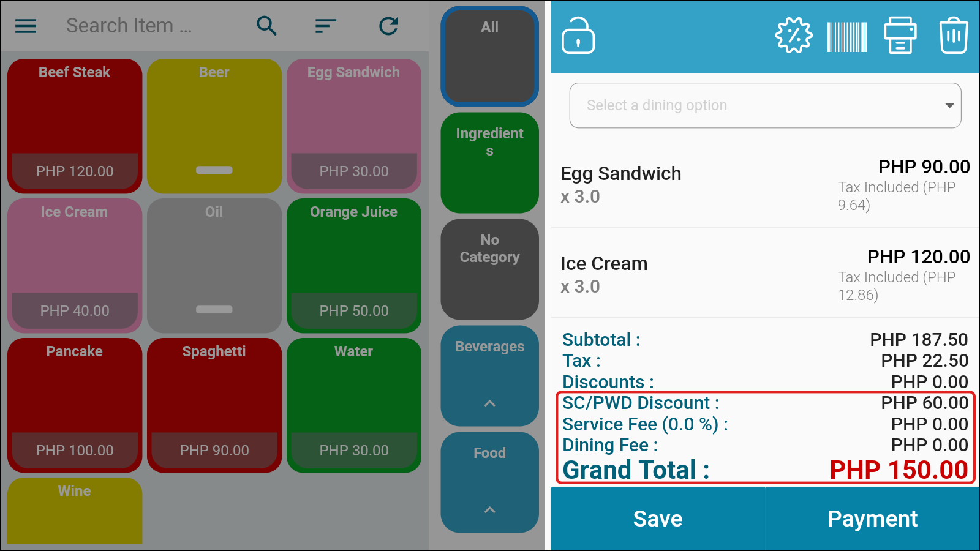Open the dining option dropdown

click(765, 105)
